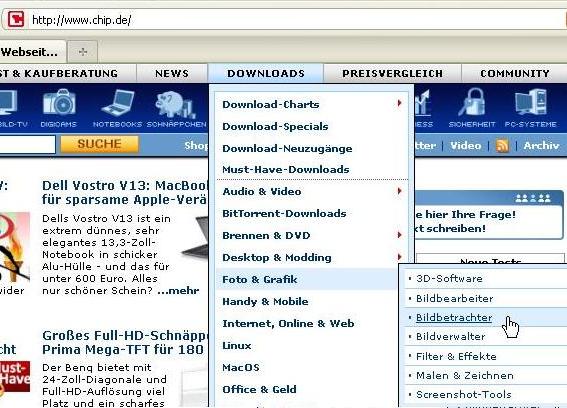Select Download-Neuzugänge menu entry
567x408 pixels.
287,149
